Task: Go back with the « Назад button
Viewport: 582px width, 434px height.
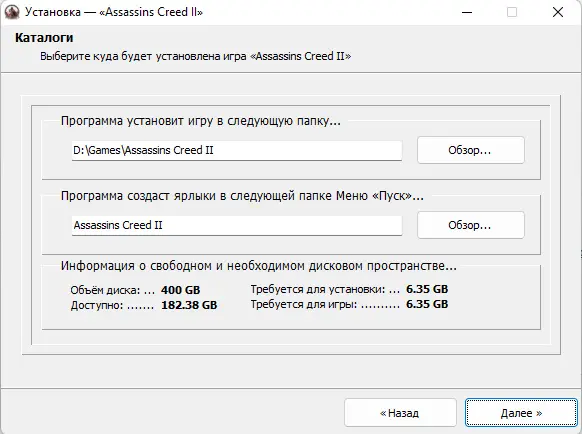Action: point(400,413)
